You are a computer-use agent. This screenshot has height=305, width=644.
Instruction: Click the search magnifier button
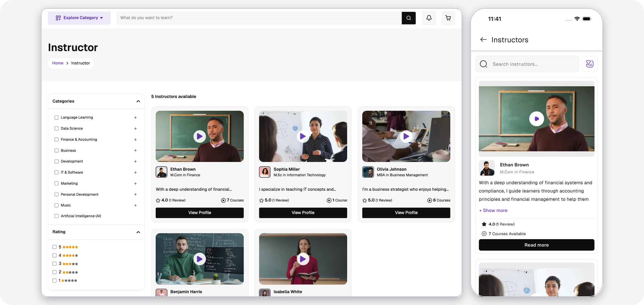pos(409,18)
